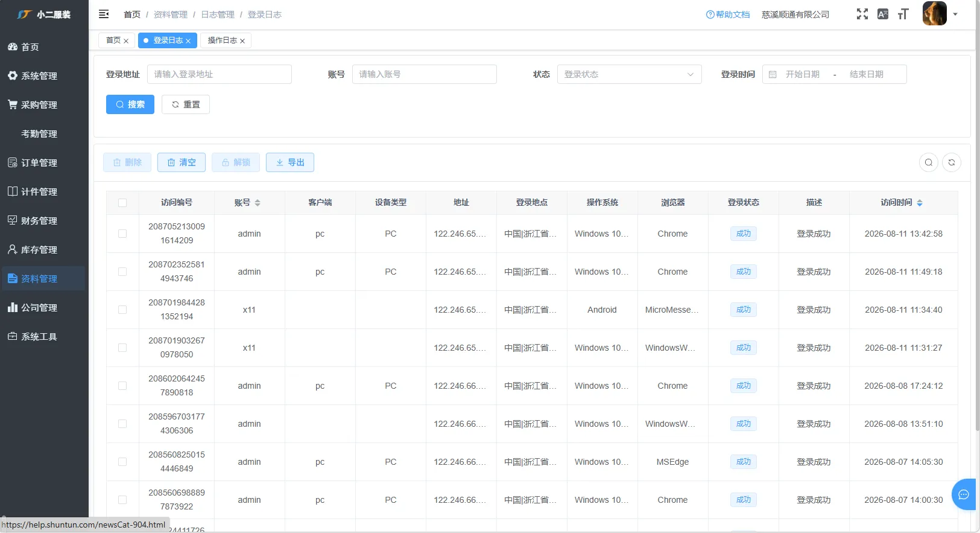Expand the dropdown arrow beside avatar
This screenshot has width=980, height=533.
[955, 14]
